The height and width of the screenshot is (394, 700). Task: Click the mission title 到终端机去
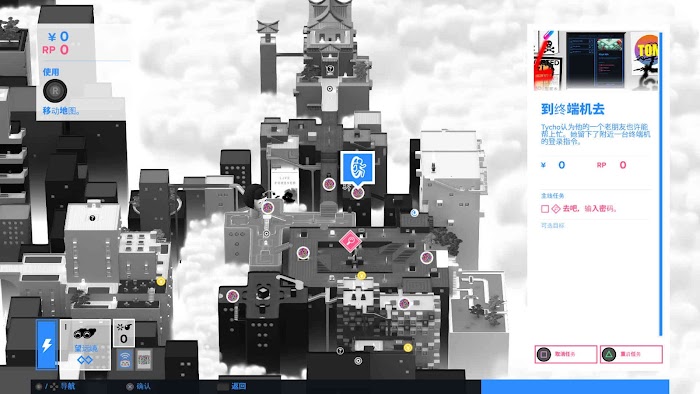click(x=573, y=109)
